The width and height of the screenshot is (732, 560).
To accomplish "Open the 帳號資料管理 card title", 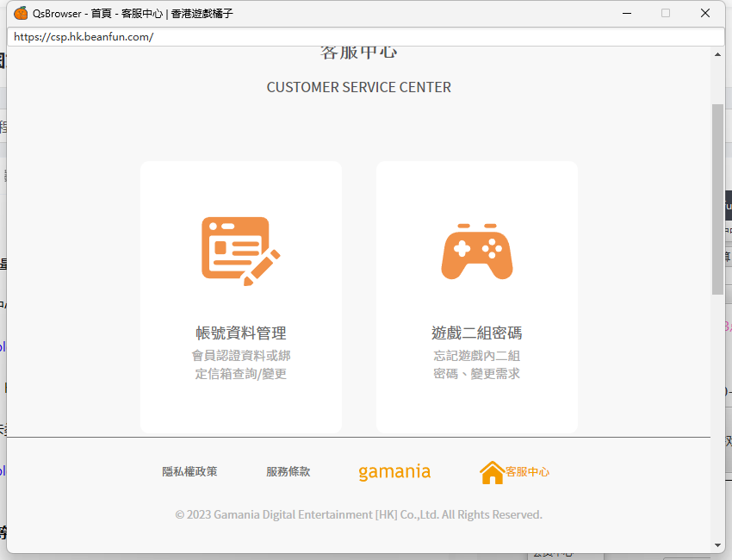I will pyautogui.click(x=240, y=333).
